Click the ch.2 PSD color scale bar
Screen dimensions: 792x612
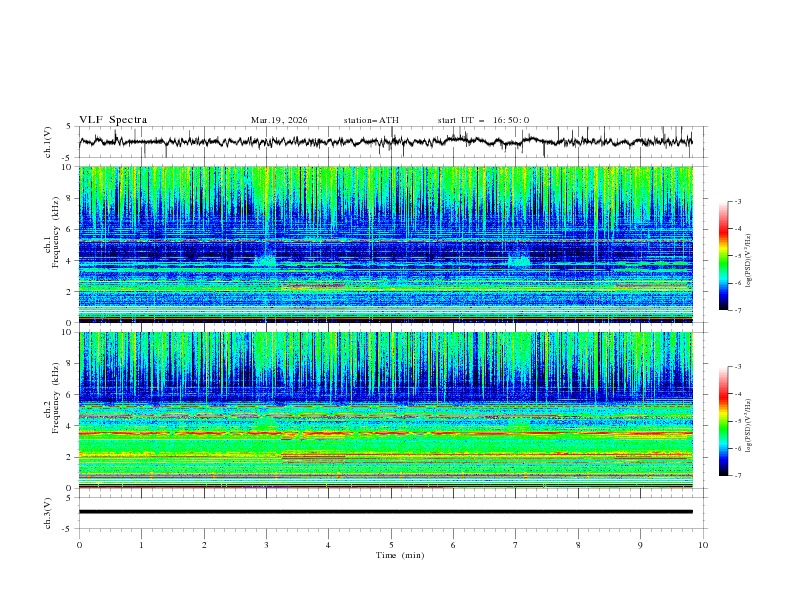[x=724, y=421]
